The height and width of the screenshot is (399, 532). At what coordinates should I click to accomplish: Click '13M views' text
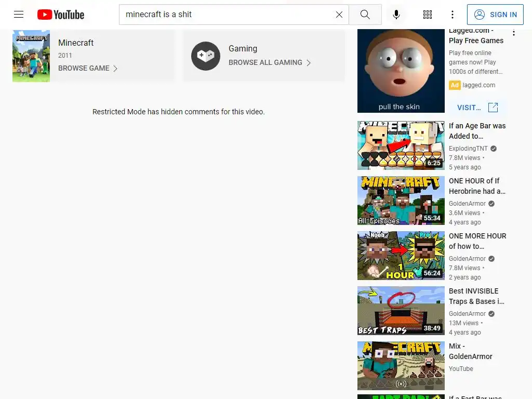[463, 323]
